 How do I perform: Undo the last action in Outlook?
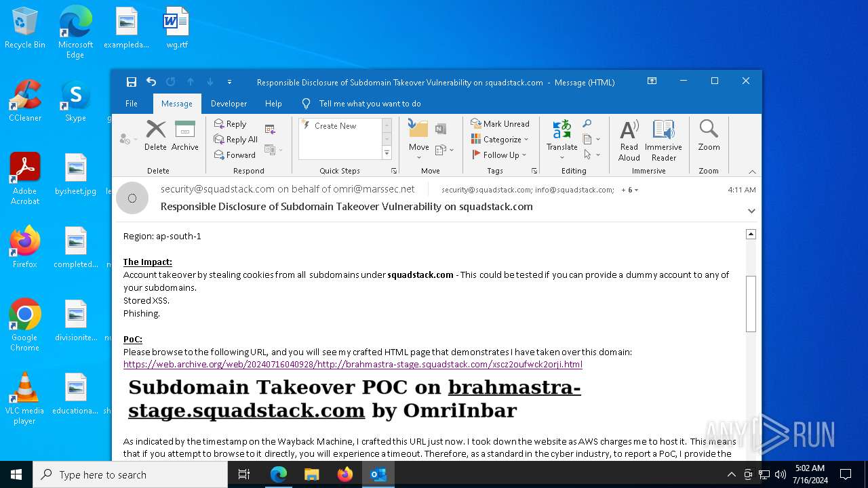coord(151,82)
